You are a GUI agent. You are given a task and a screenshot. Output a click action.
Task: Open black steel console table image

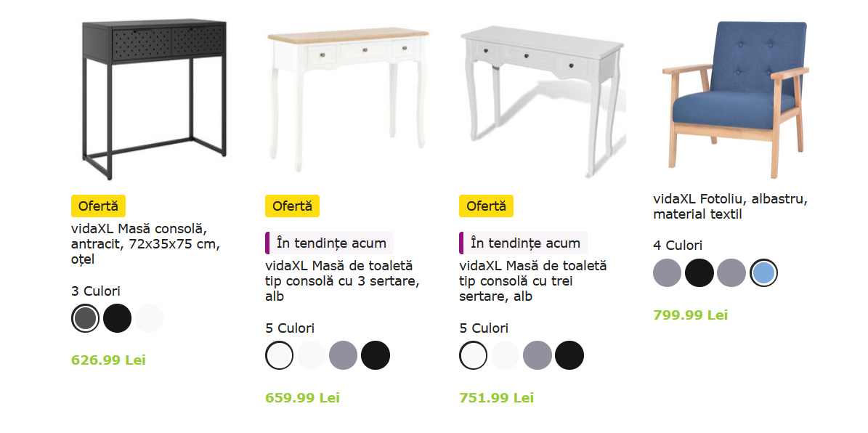[154, 100]
